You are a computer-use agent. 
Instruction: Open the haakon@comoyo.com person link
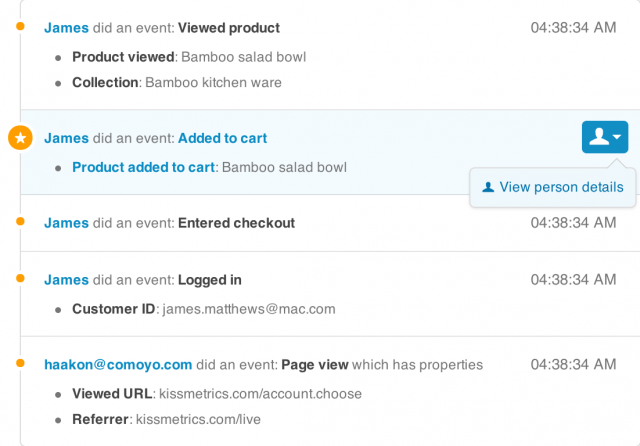(118, 364)
